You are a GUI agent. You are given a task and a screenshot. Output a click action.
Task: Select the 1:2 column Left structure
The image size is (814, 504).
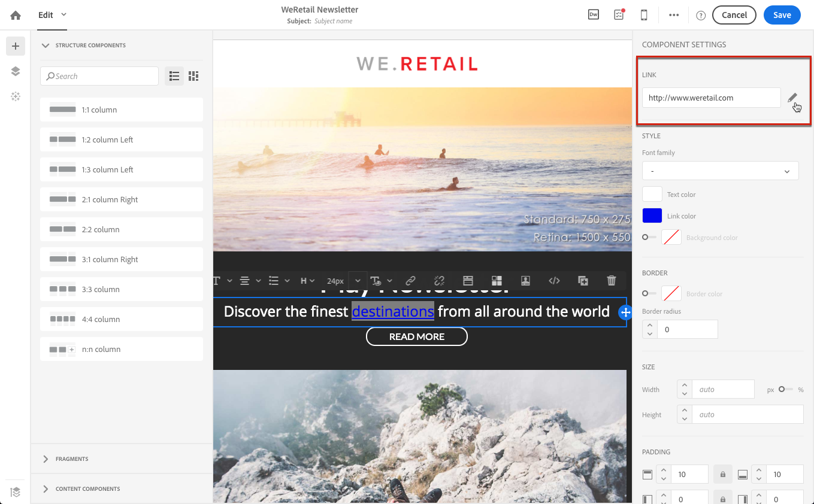pyautogui.click(x=122, y=139)
